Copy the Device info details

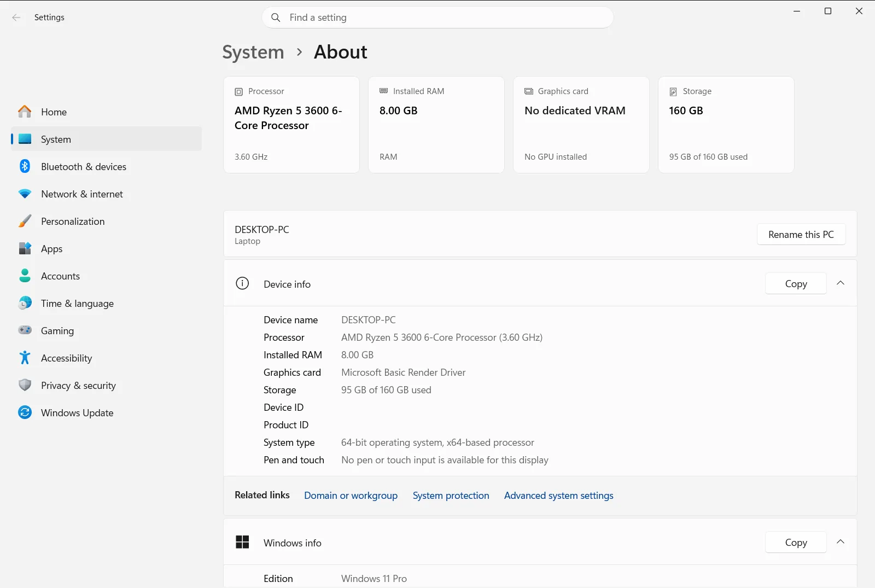click(x=796, y=284)
